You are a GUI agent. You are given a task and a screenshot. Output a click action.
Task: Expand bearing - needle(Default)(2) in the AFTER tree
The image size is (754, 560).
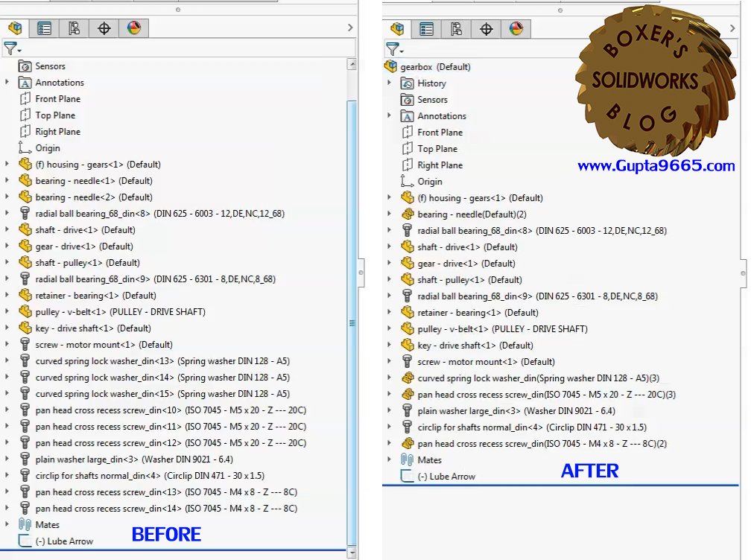tap(388, 214)
